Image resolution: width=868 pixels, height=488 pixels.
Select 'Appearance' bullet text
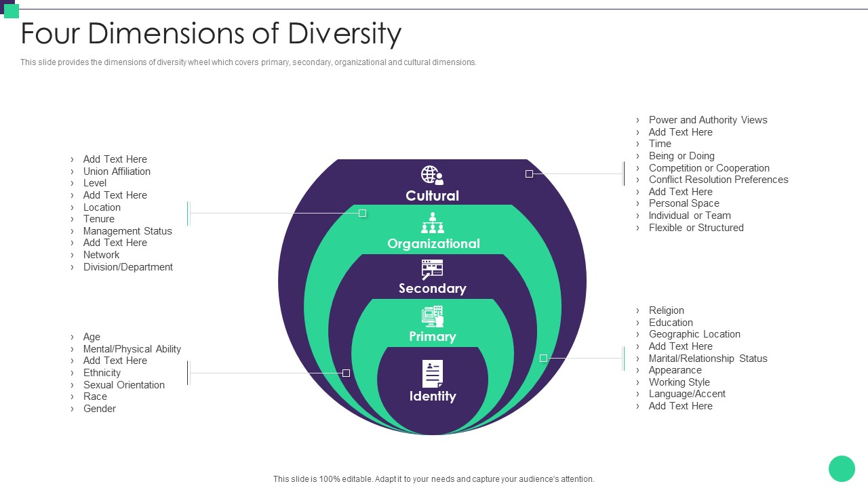point(675,370)
